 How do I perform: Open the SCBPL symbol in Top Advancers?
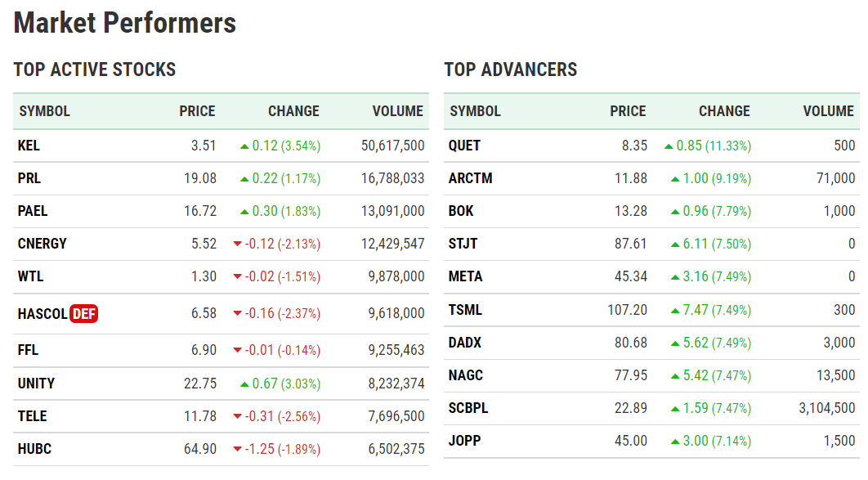point(468,408)
